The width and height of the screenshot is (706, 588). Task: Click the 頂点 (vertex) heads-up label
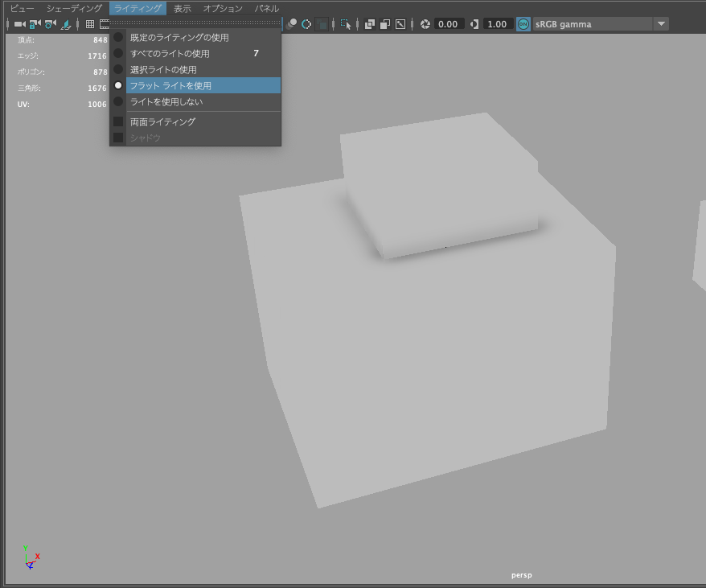(26, 40)
